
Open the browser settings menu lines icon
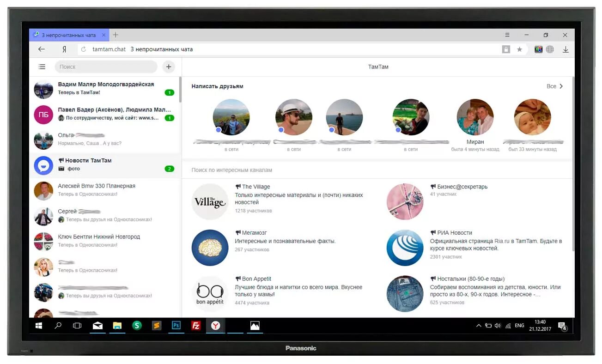tap(507, 35)
